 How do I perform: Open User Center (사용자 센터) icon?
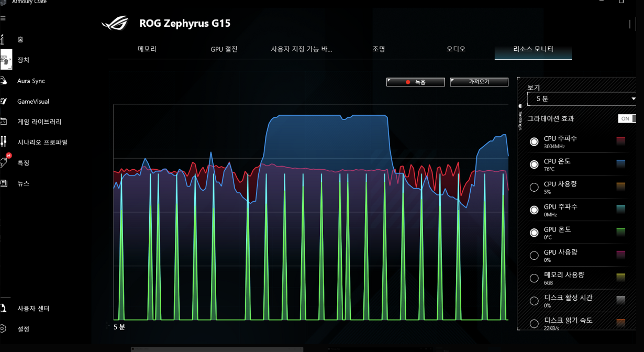(3, 309)
